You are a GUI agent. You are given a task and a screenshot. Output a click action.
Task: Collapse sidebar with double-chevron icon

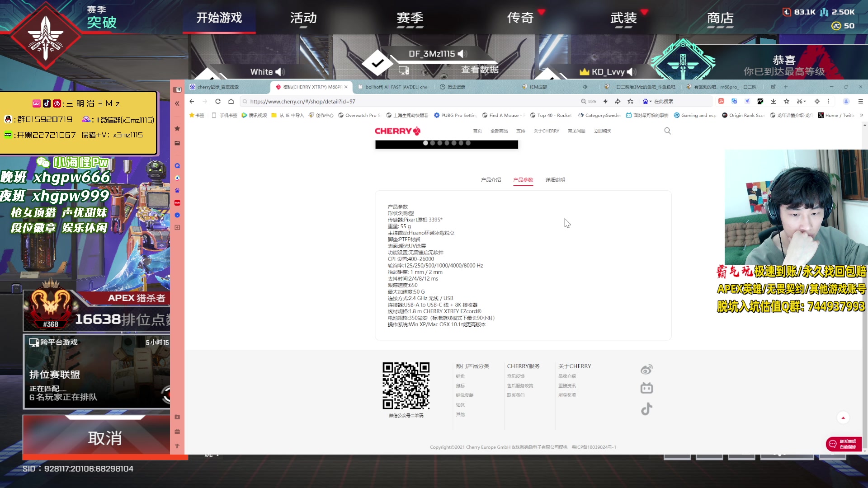(177, 103)
